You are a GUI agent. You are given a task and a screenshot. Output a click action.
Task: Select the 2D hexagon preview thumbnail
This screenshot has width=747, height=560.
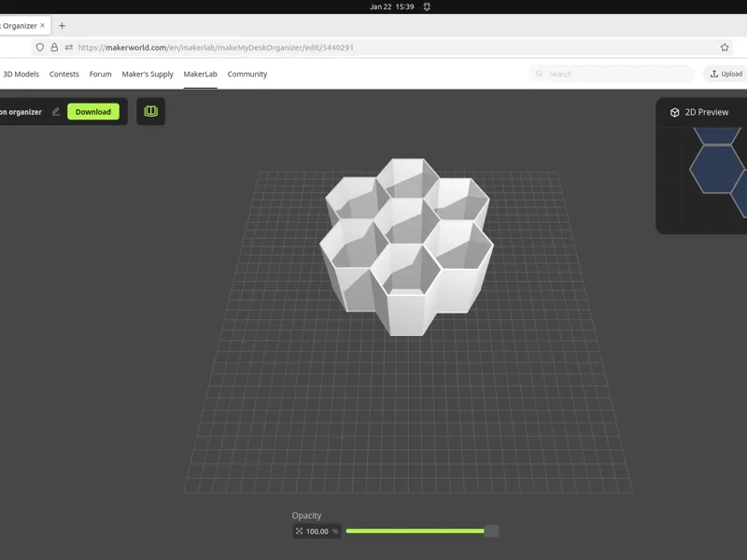(x=716, y=169)
